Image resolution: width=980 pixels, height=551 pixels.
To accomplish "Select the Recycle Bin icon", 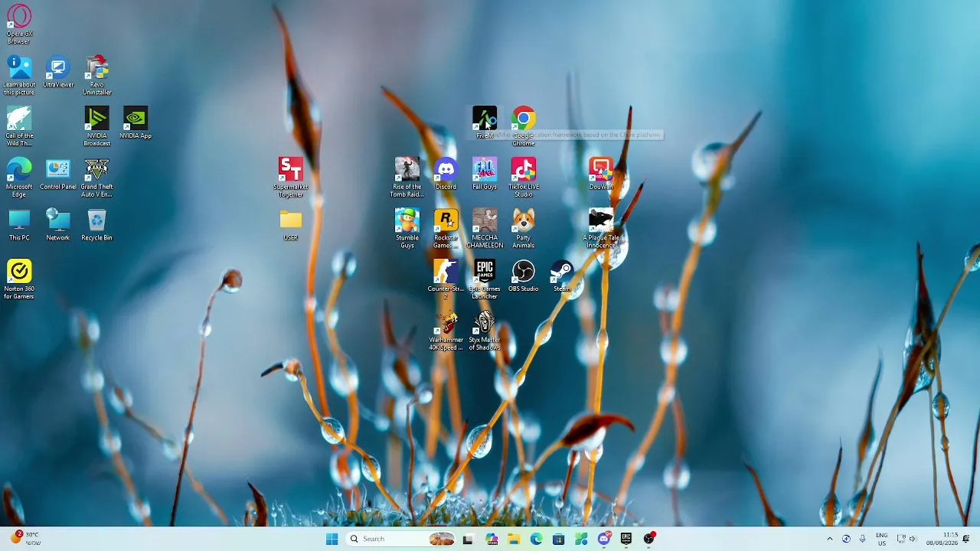I will (96, 225).
